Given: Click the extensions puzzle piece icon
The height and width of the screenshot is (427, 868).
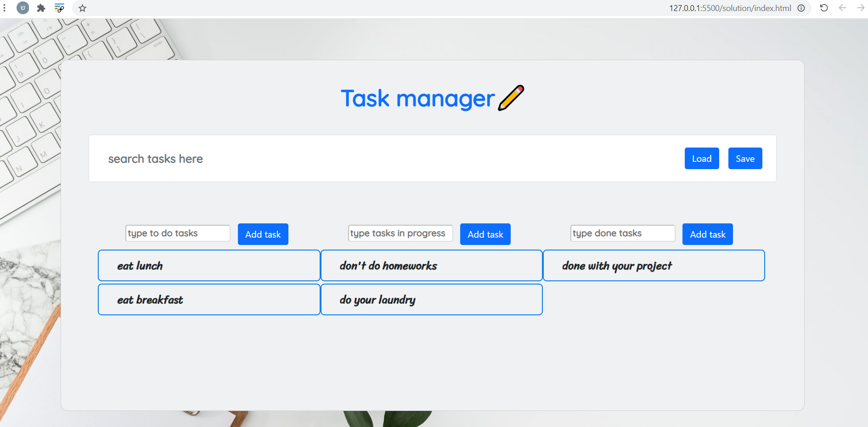Looking at the screenshot, I should tap(41, 8).
